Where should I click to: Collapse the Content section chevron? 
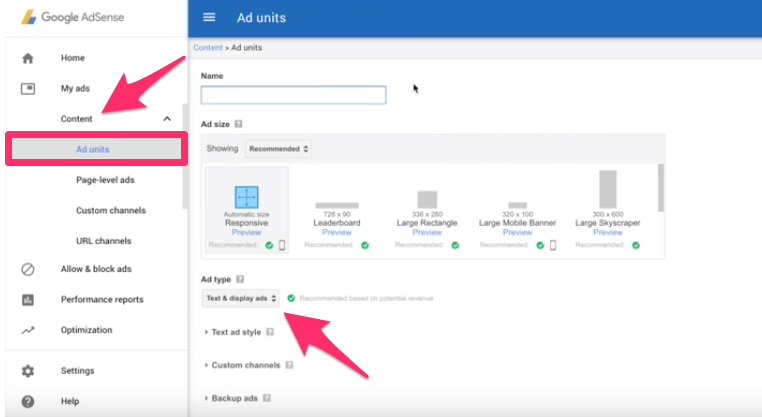[167, 119]
